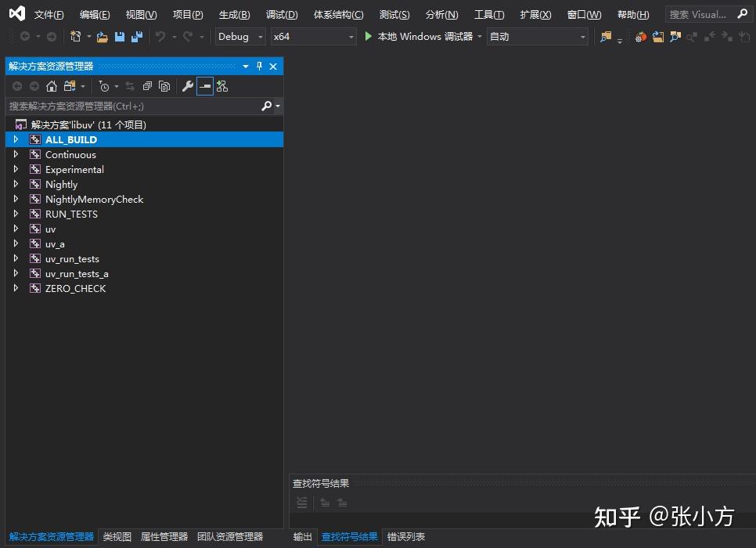The width and height of the screenshot is (756, 548).
Task: Expand the ALL_BUILD project node
Action: tap(16, 139)
